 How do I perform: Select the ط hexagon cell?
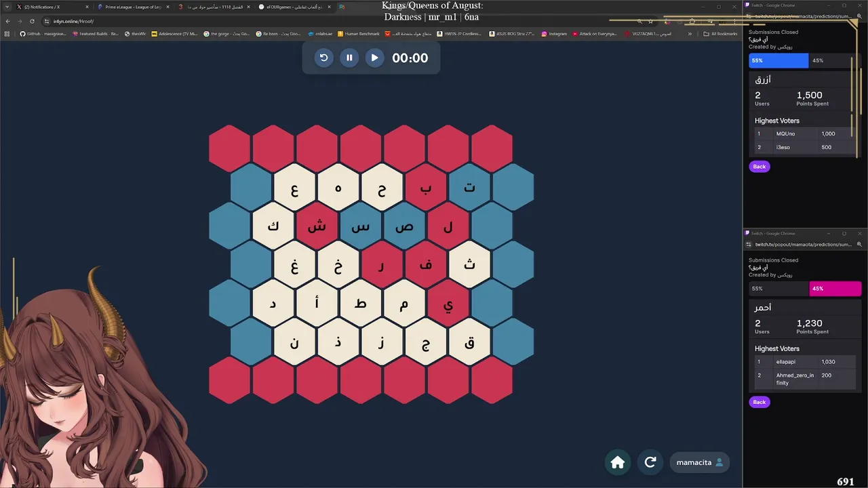(x=360, y=303)
